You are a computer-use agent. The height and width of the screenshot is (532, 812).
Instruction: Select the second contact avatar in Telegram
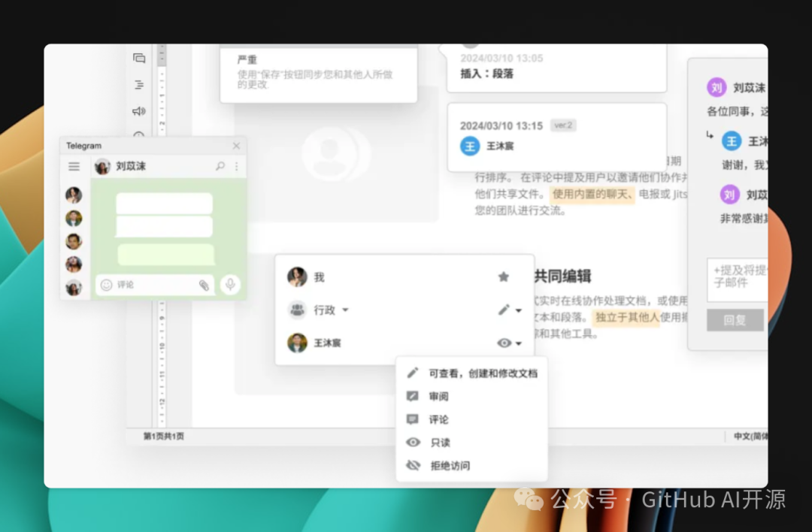point(74,219)
